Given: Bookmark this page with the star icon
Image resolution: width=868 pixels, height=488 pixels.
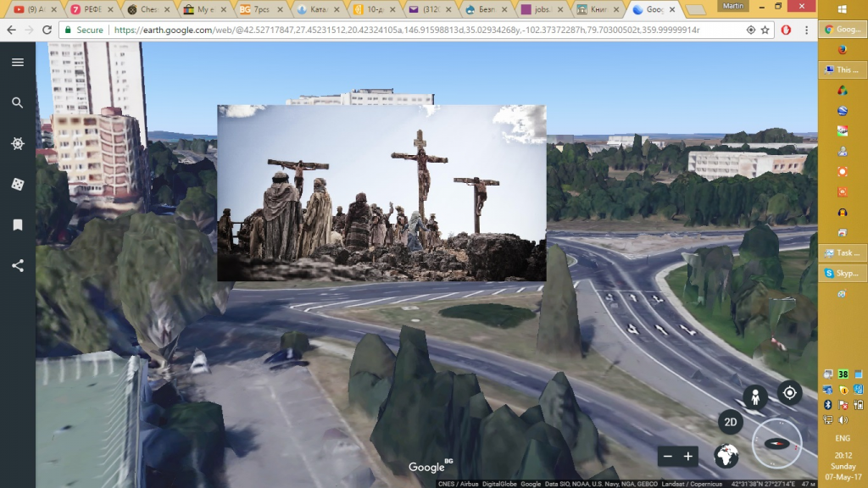Looking at the screenshot, I should coord(765,30).
